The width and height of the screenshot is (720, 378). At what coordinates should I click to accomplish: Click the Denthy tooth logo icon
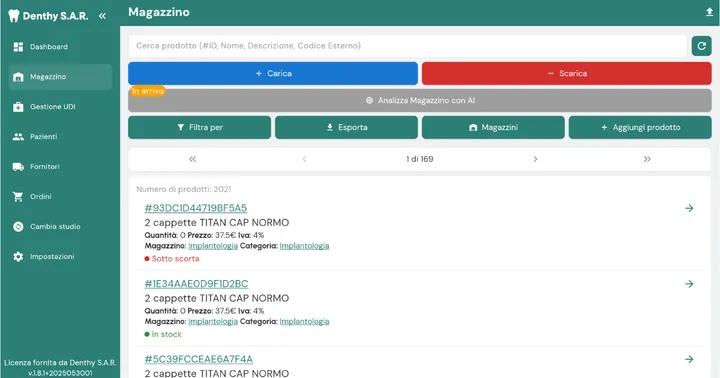(x=14, y=16)
